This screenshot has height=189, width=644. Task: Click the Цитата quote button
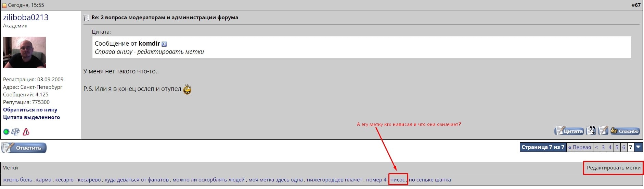click(x=569, y=131)
